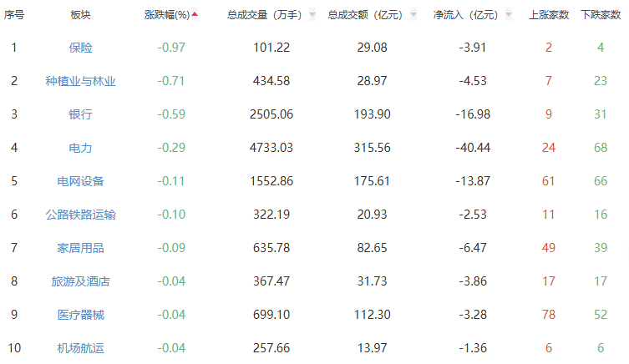
Task: Open the 家居用品 sector link
Action: (x=81, y=248)
